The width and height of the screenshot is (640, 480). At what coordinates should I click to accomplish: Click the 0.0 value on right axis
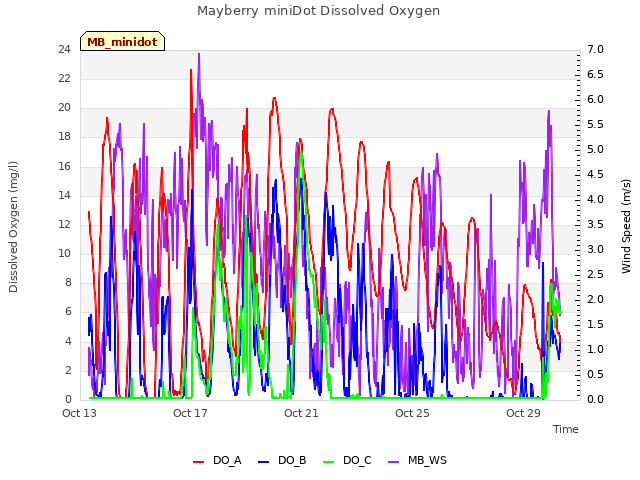pyautogui.click(x=596, y=399)
